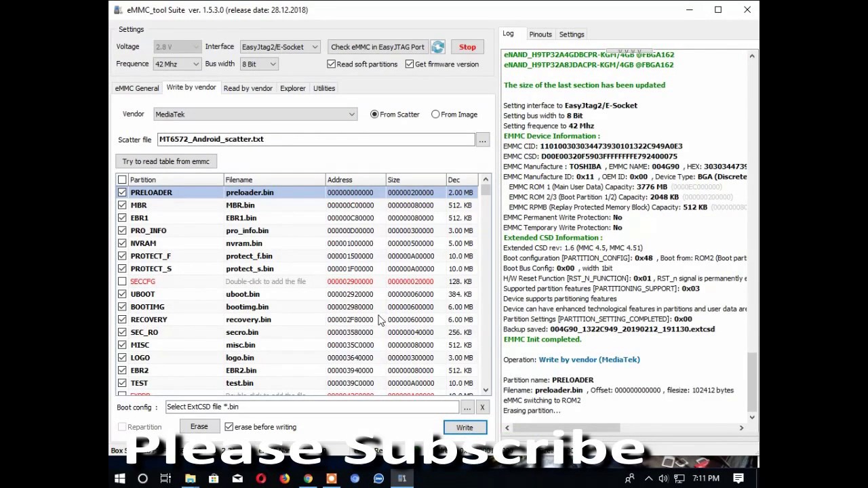Open Microsoft Store from the taskbar
Screen dimensions: 868x488
click(214, 479)
